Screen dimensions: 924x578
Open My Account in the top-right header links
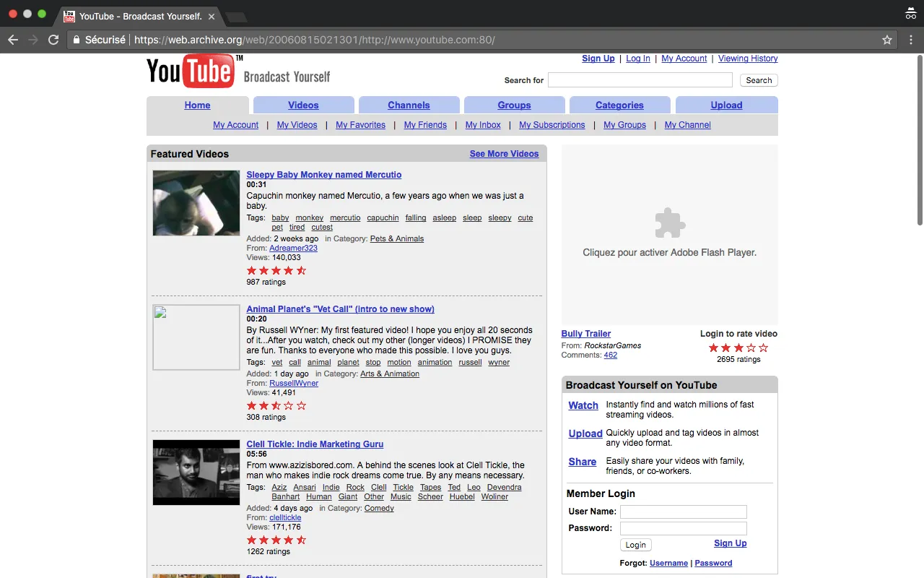pyautogui.click(x=684, y=59)
